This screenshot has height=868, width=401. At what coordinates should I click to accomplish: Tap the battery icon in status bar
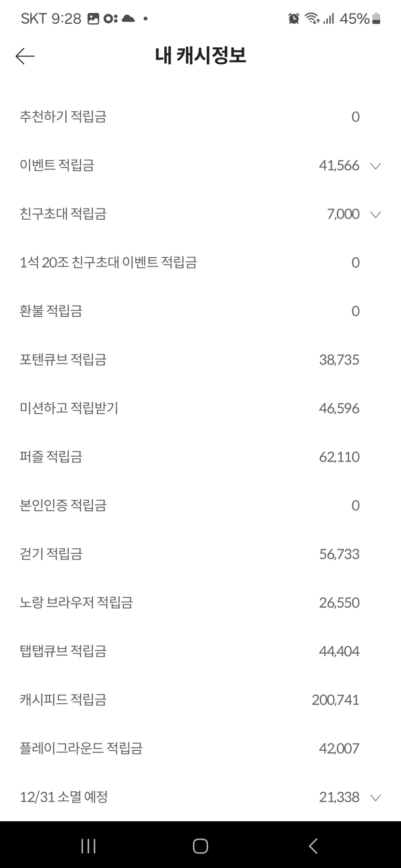coord(376,19)
